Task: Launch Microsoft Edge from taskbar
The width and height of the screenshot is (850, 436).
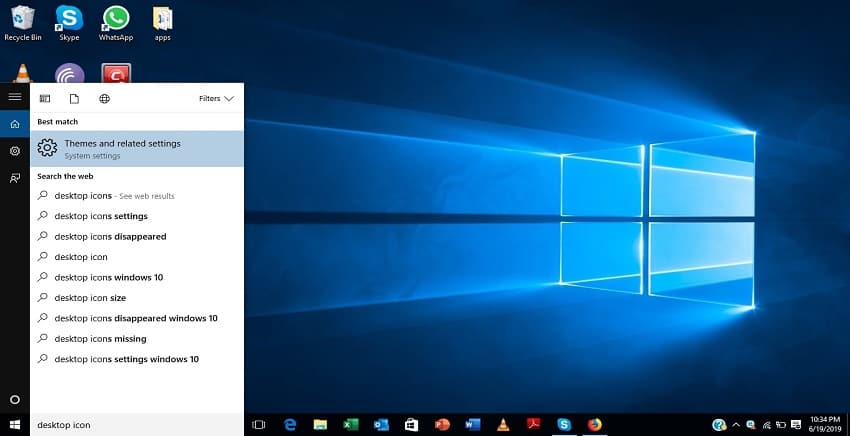Action: click(290, 425)
